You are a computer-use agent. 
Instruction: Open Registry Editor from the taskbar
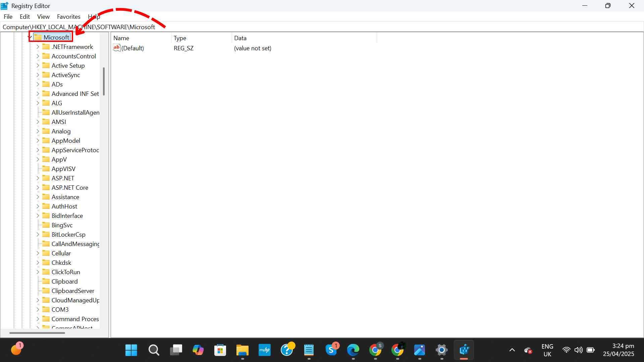(465, 350)
